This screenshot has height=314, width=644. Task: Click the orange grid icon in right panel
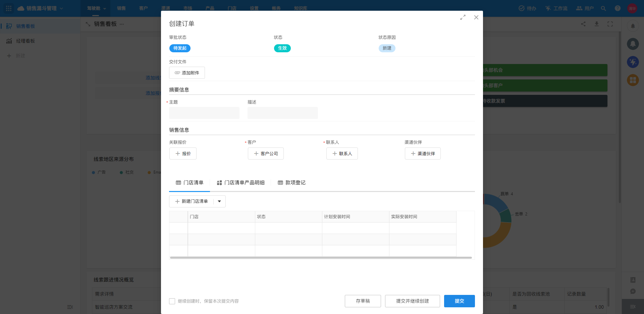[633, 80]
